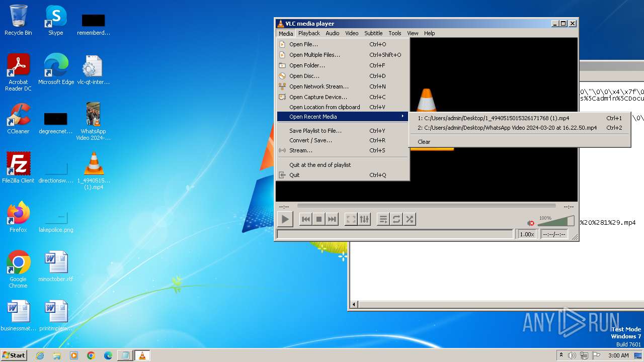
Task: Choose Open Disc menu entry
Action: (344, 76)
